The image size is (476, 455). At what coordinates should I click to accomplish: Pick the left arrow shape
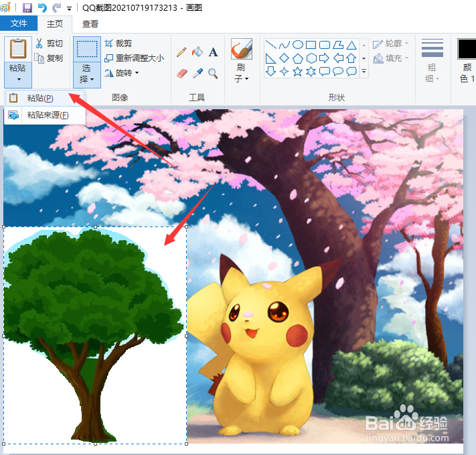pyautogui.click(x=338, y=58)
